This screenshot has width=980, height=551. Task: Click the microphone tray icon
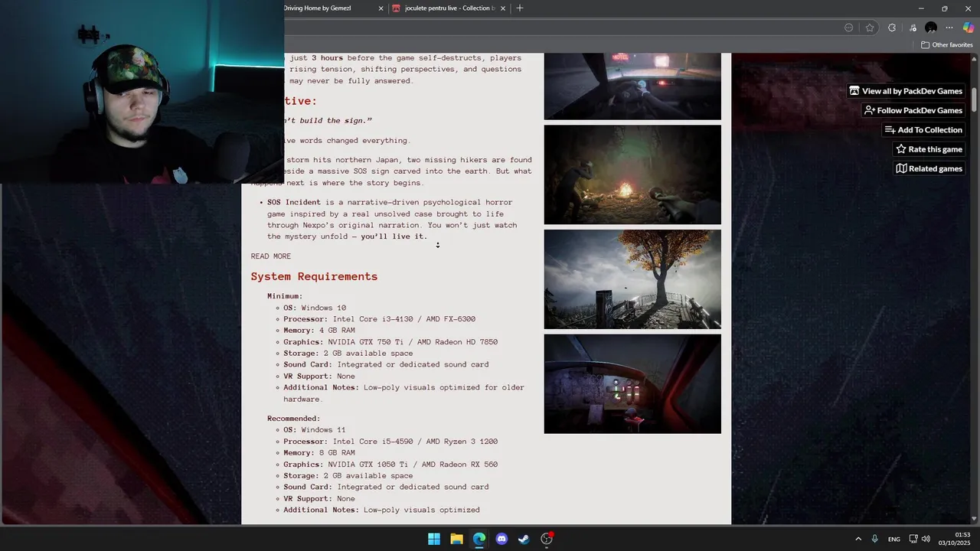click(x=874, y=540)
